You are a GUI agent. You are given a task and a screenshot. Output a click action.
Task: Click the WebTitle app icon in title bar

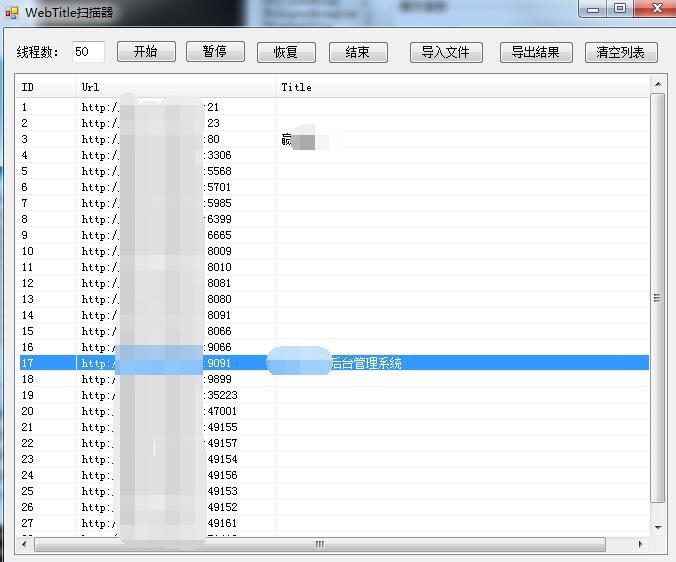pyautogui.click(x=12, y=12)
